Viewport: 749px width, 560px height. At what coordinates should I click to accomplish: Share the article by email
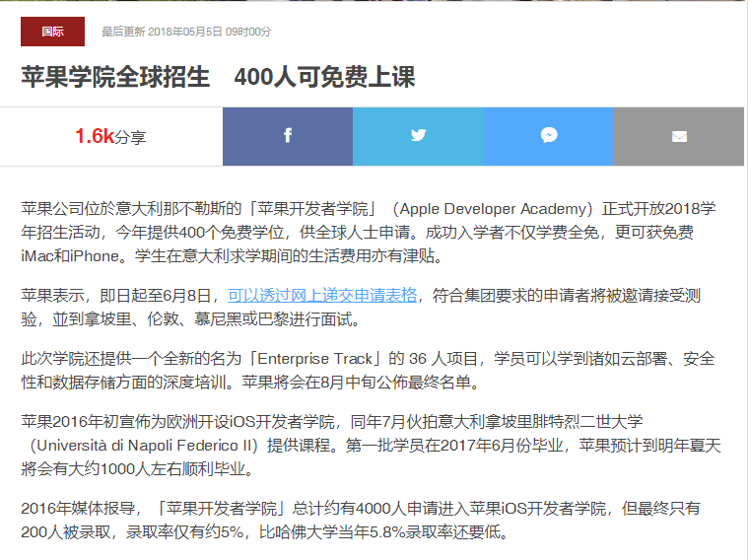tap(679, 137)
